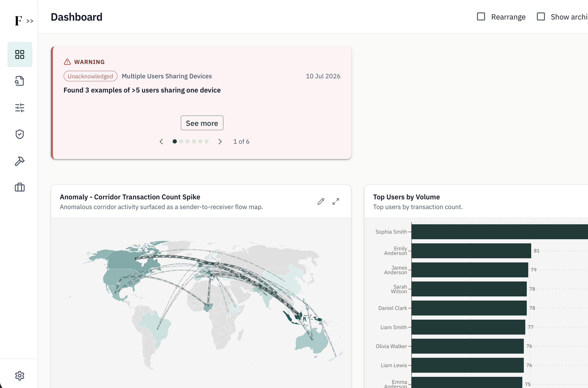The image size is (588, 388).
Task: Open the briefcase icon in sidebar
Action: coord(20,187)
